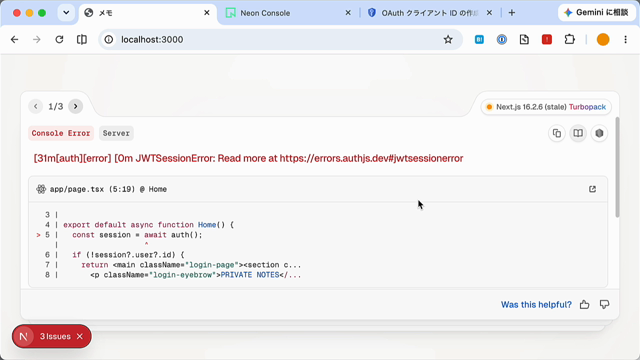The height and width of the screenshot is (360, 640).
Task: Click the Next.js 16.2.6 (stale) Turbopack badge
Action: click(546, 107)
